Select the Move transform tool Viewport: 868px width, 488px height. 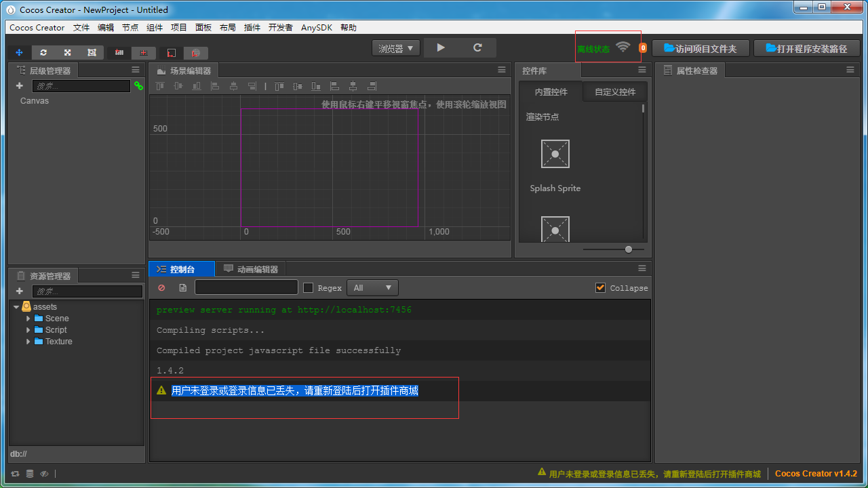[x=19, y=52]
